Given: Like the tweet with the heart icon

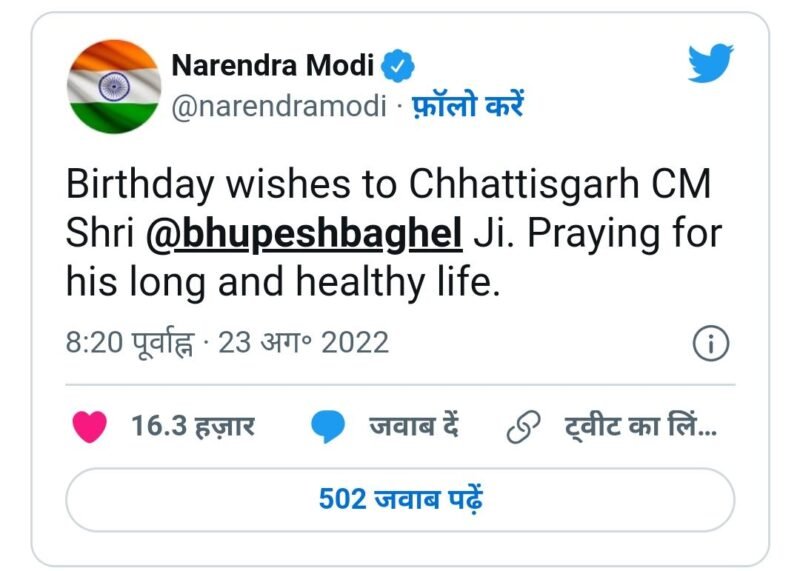Looking at the screenshot, I should click(90, 427).
